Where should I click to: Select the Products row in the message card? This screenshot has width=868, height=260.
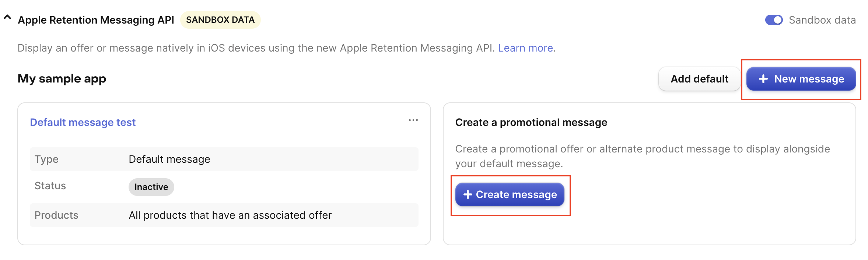coord(224,215)
